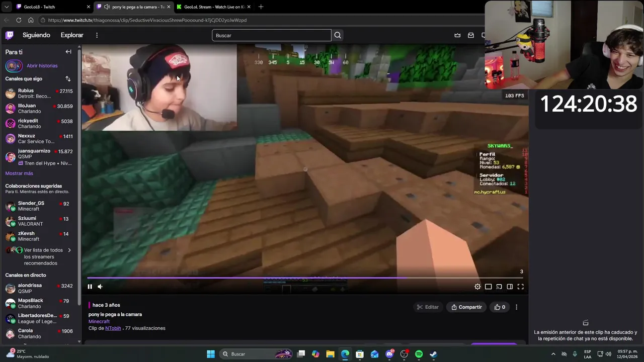
Task: Open player settings gear
Action: (x=477, y=287)
